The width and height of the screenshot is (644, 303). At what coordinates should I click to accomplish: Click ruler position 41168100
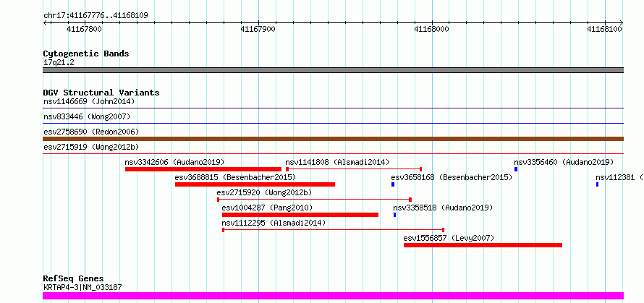605,29
